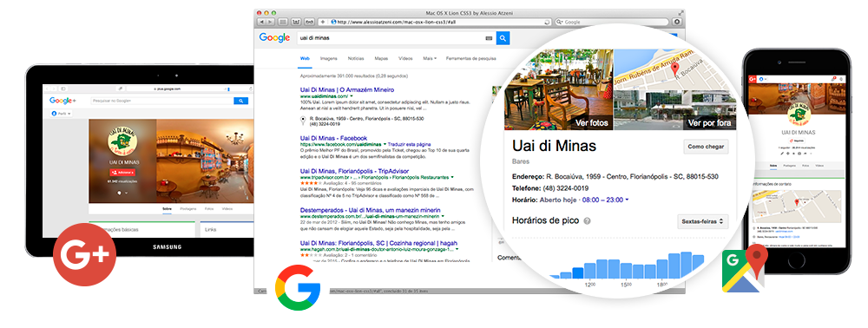
Task: Click the 'Seguindo' button on phone
Action: coord(797,141)
